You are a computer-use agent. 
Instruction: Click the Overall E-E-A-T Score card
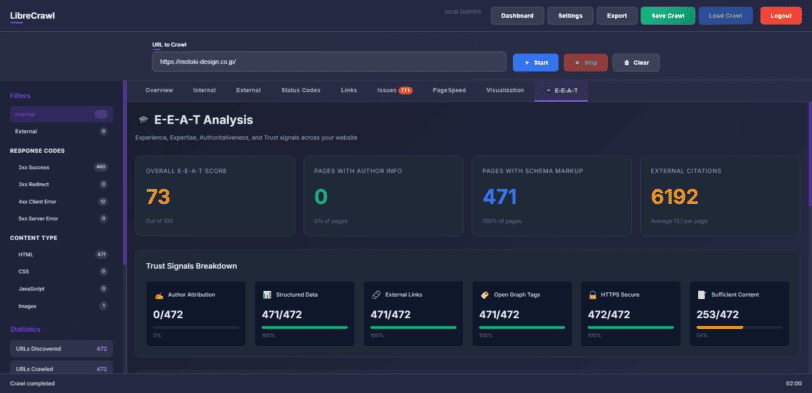tap(215, 196)
